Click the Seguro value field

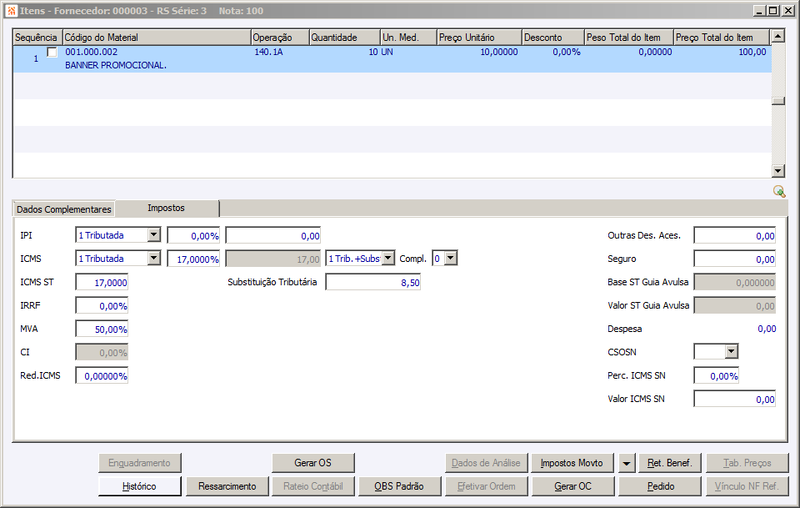click(x=735, y=259)
